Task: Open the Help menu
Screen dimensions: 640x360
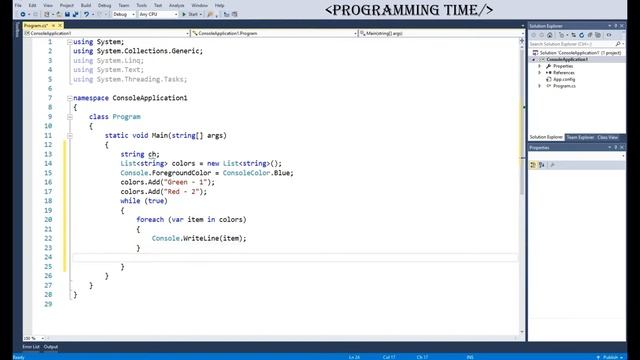Action: (x=219, y=5)
